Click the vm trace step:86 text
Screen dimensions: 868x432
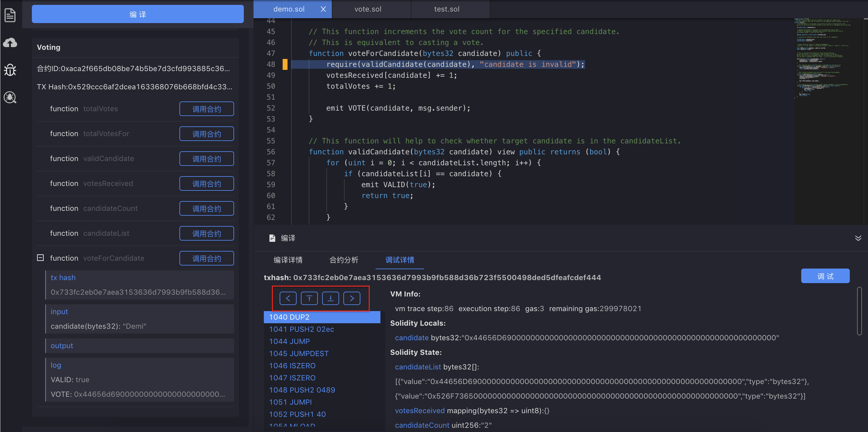(x=424, y=309)
